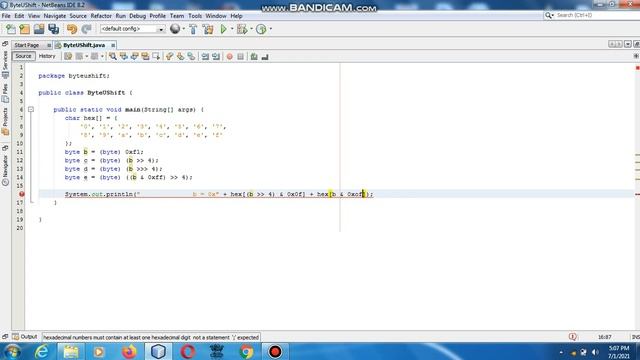Click the Open Project icon
Image resolution: width=640 pixels, height=360 pixels.
39,29
